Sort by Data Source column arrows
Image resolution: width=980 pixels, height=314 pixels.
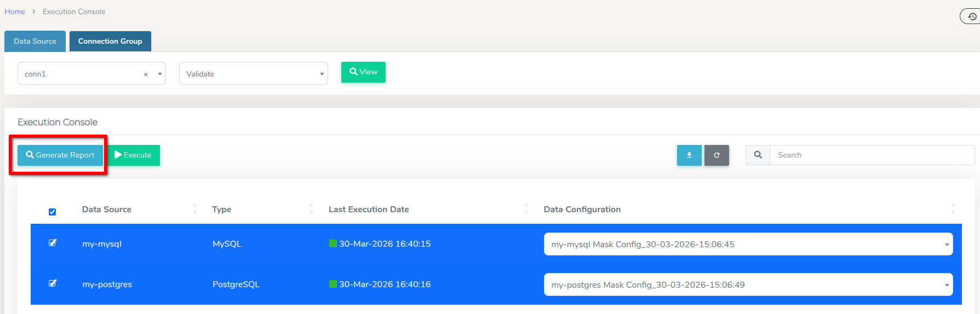(x=194, y=209)
